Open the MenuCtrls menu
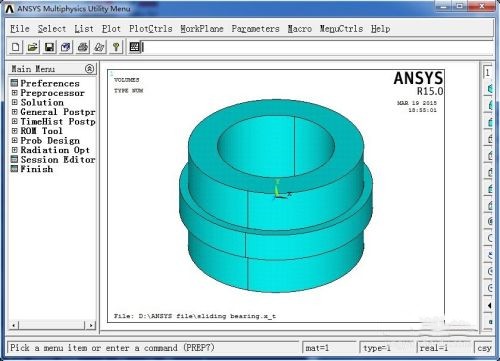 tap(341, 29)
